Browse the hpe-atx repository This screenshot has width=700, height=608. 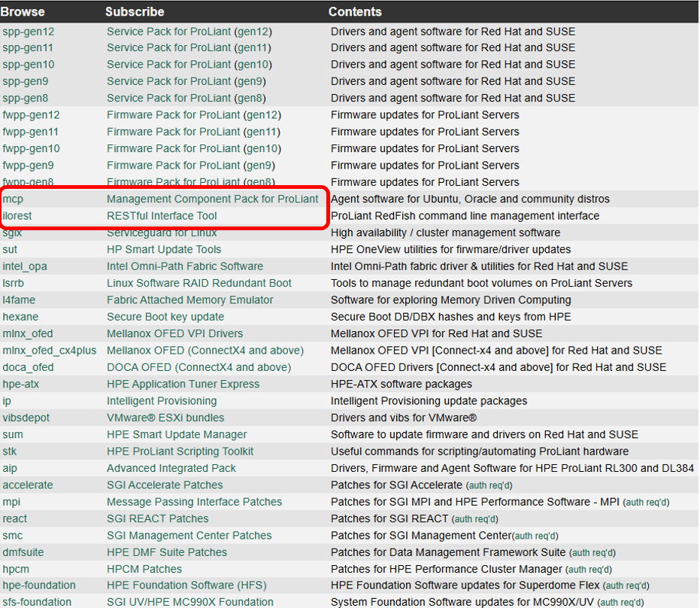click(x=21, y=385)
